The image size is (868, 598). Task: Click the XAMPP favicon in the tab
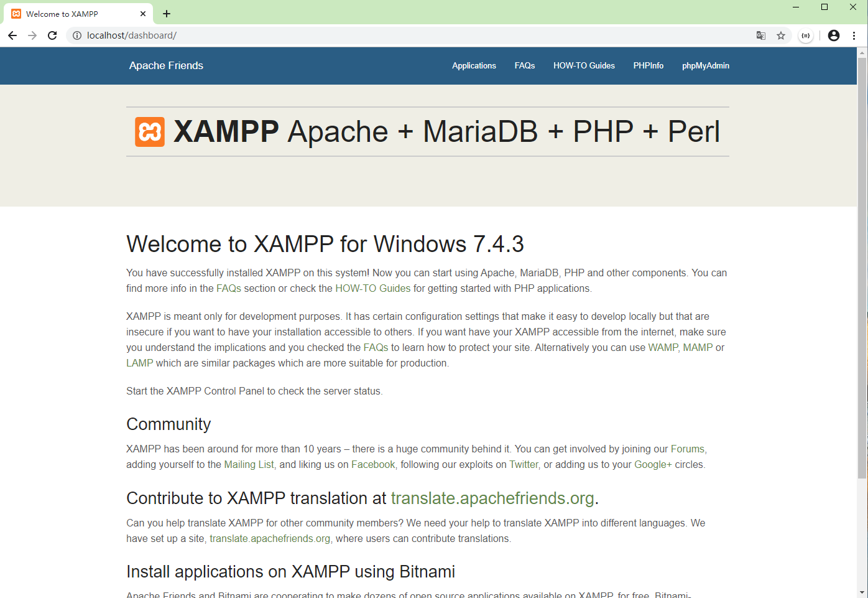pyautogui.click(x=16, y=14)
